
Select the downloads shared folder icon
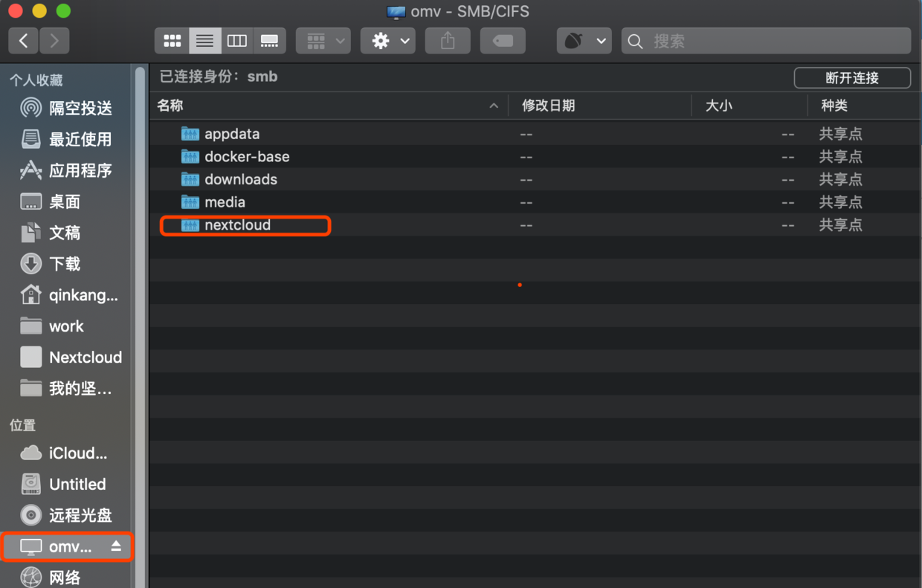[190, 179]
